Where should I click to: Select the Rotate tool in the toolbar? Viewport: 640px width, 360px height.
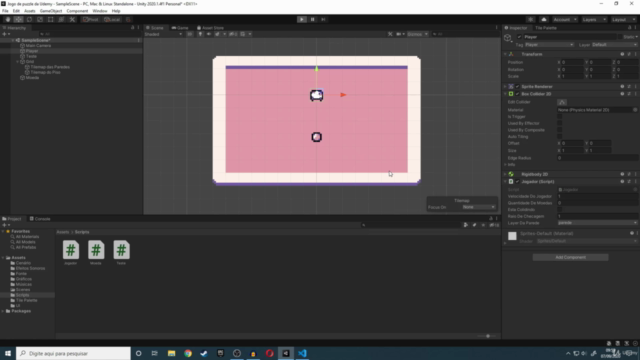[x=29, y=19]
